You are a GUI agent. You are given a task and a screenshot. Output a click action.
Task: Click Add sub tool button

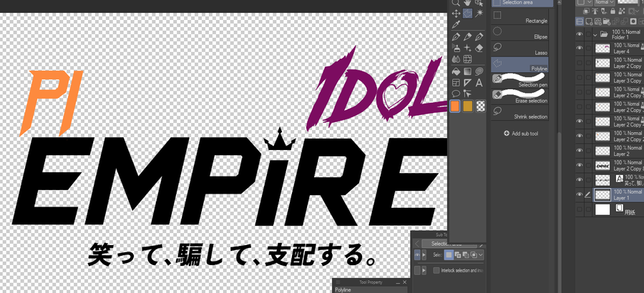click(521, 134)
